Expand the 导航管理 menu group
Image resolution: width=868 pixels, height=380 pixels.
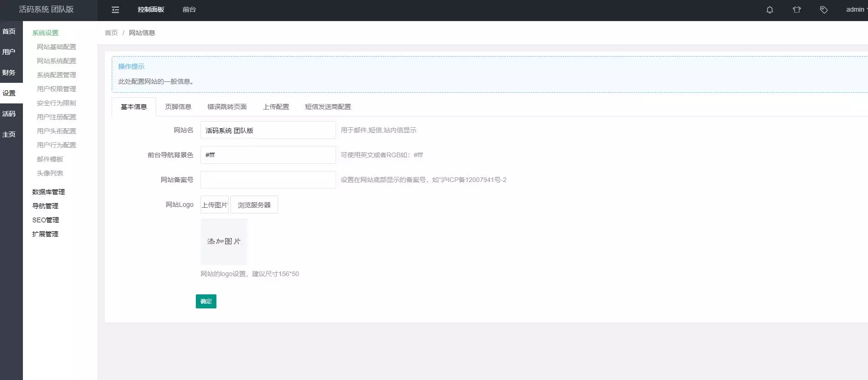pos(45,206)
